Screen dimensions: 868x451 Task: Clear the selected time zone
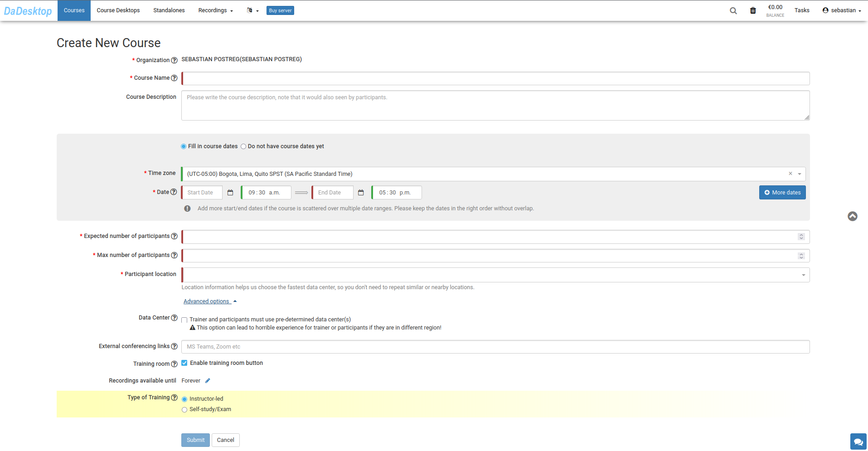point(790,174)
